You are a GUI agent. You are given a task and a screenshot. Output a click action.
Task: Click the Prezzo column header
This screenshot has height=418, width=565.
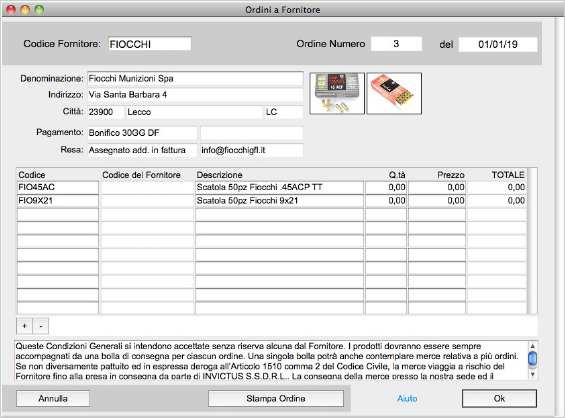coord(451,175)
